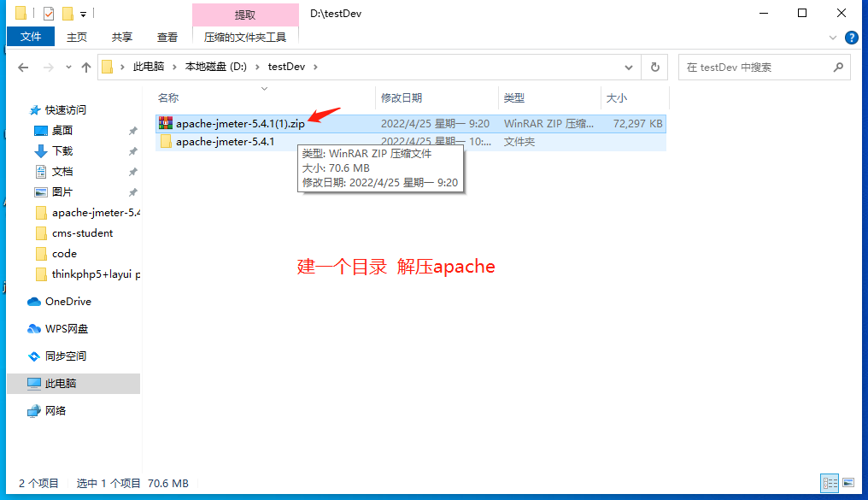The height and width of the screenshot is (500, 868).
Task: Expand the chevron after 本地磁盘 (D:) breadcrumb
Action: [257, 67]
